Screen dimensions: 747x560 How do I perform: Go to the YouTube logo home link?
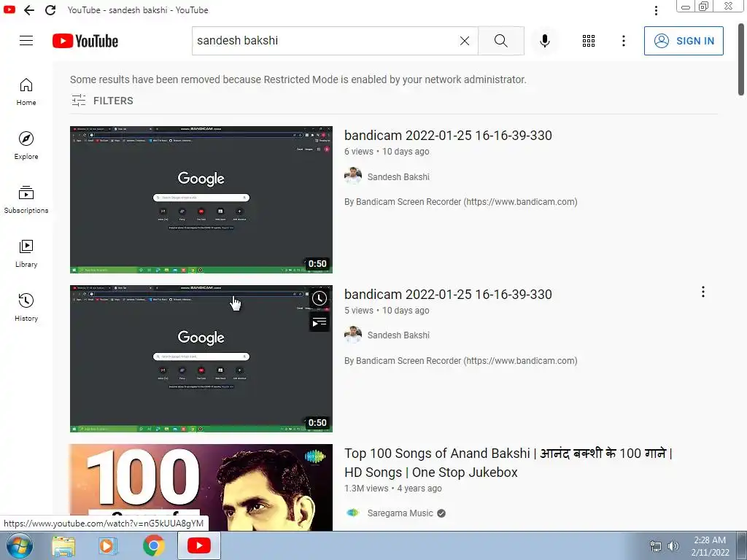[85, 41]
